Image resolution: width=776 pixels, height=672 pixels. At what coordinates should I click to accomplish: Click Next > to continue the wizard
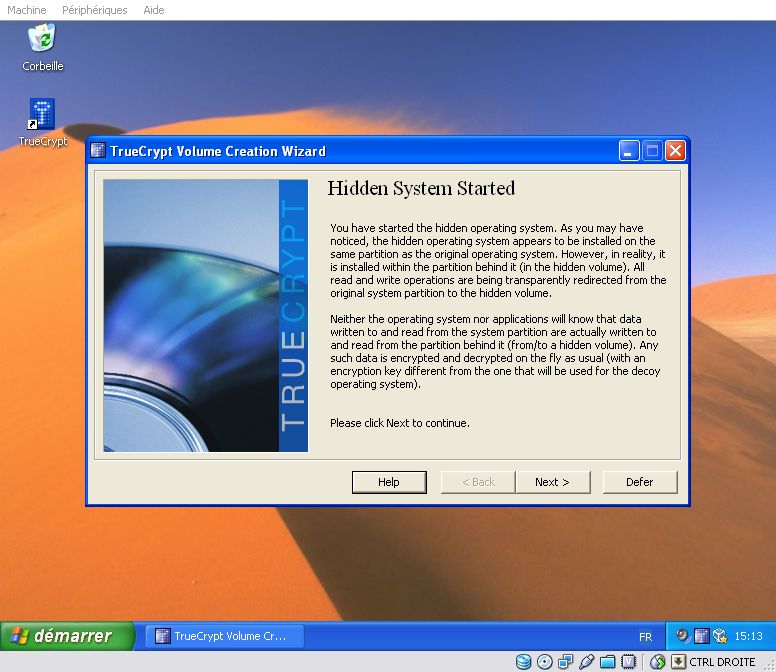552,482
